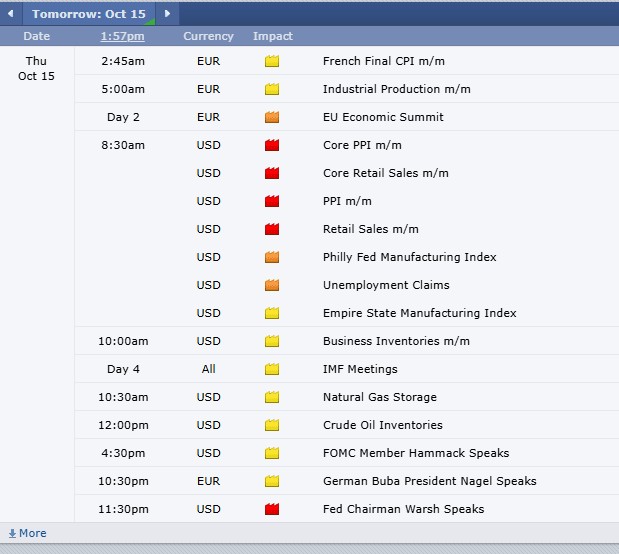Click red impact icon for Retail Sales m/m
The image size is (619, 554).
coord(272,229)
